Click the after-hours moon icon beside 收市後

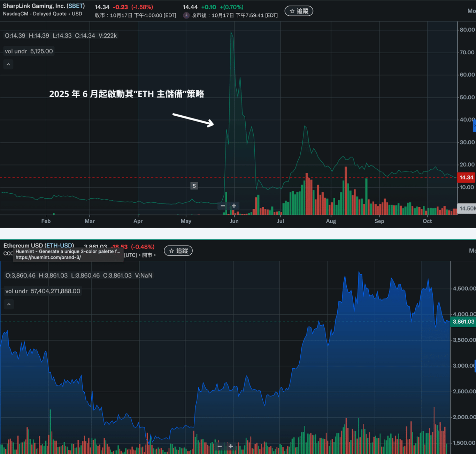coord(186,15)
